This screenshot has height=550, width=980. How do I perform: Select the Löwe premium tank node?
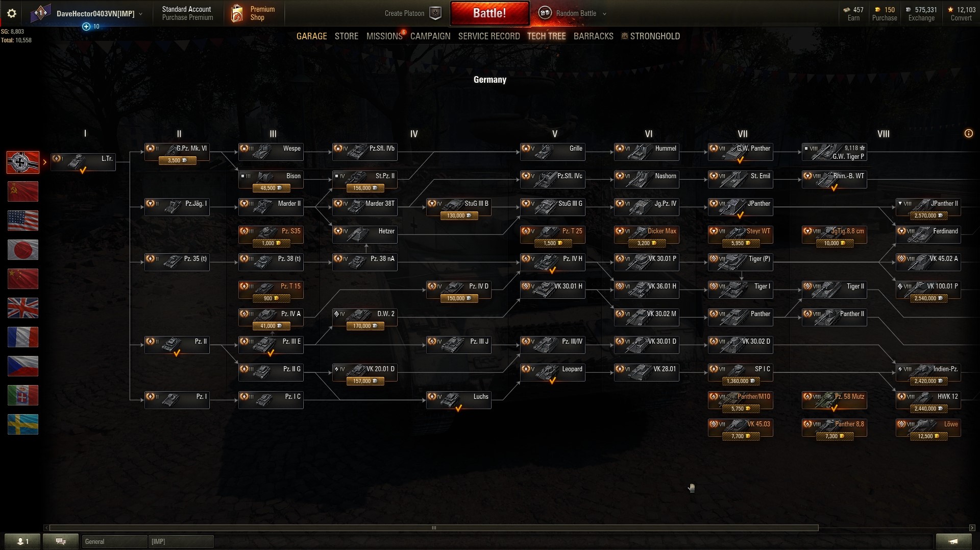[x=928, y=428]
